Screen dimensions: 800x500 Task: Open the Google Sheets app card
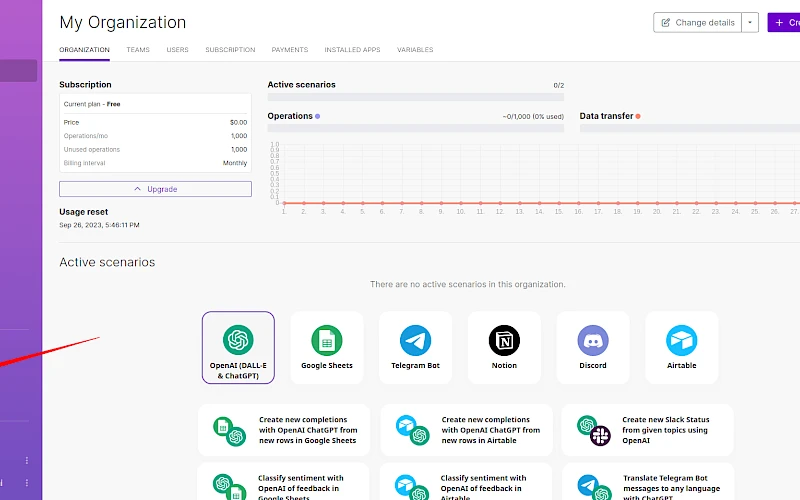coord(327,347)
